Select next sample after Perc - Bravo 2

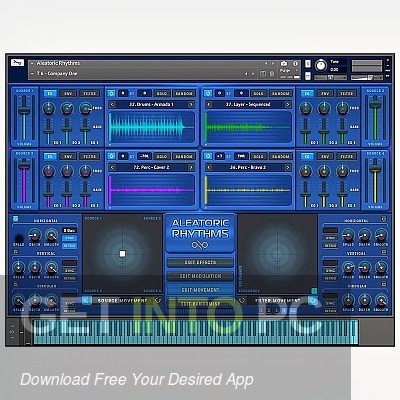(x=288, y=167)
